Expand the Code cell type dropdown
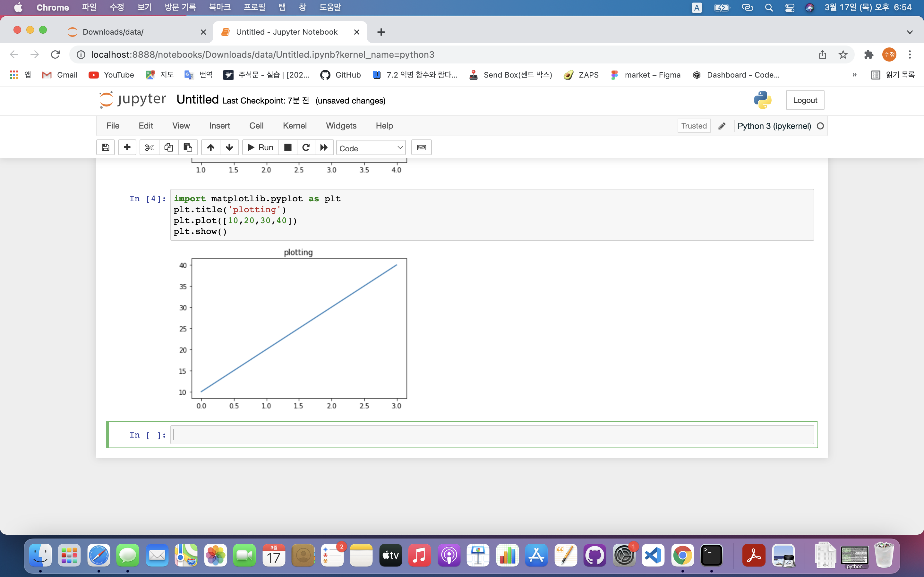Screen dimensions: 924x577 point(371,148)
